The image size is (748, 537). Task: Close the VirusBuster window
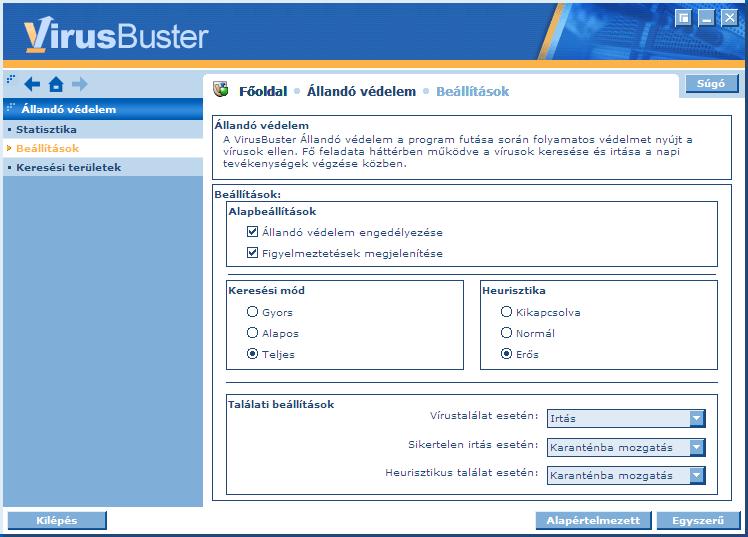(729, 19)
